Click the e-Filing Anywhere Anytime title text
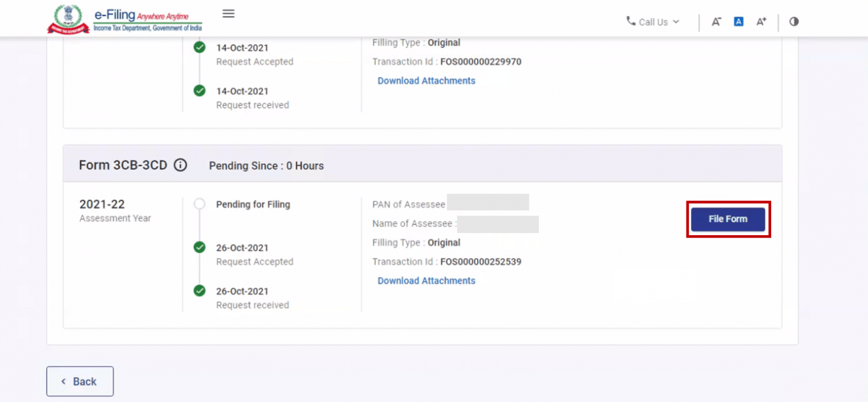The width and height of the screenshot is (868, 402). pos(141,15)
